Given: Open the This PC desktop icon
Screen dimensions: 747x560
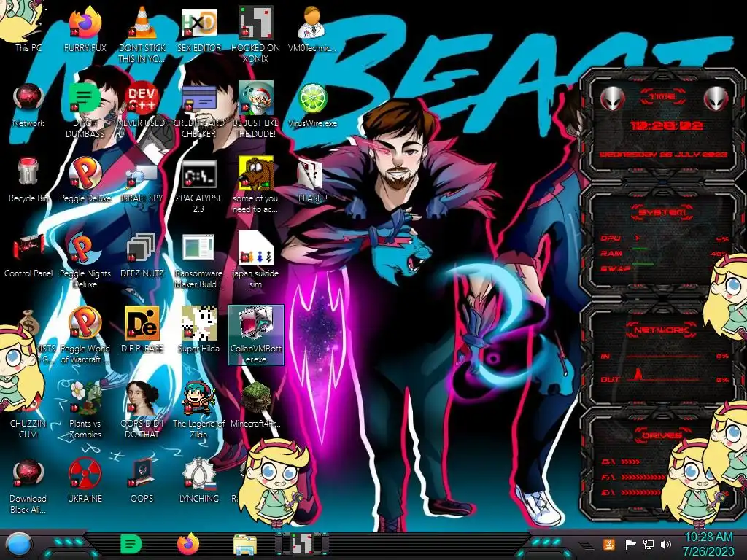Looking at the screenshot, I should pos(28,28).
